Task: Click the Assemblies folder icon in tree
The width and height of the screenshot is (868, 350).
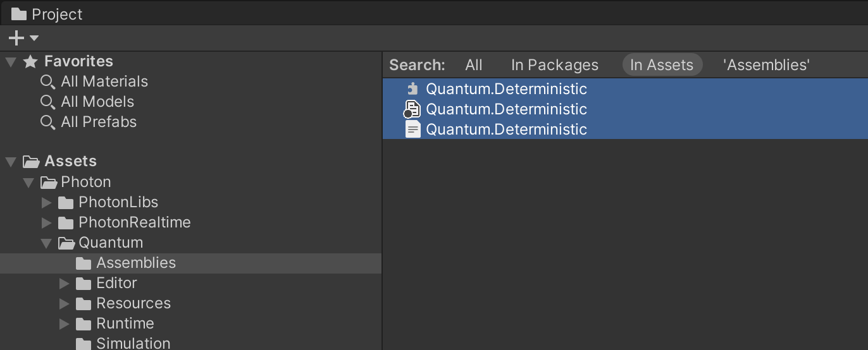Action: pyautogui.click(x=84, y=263)
